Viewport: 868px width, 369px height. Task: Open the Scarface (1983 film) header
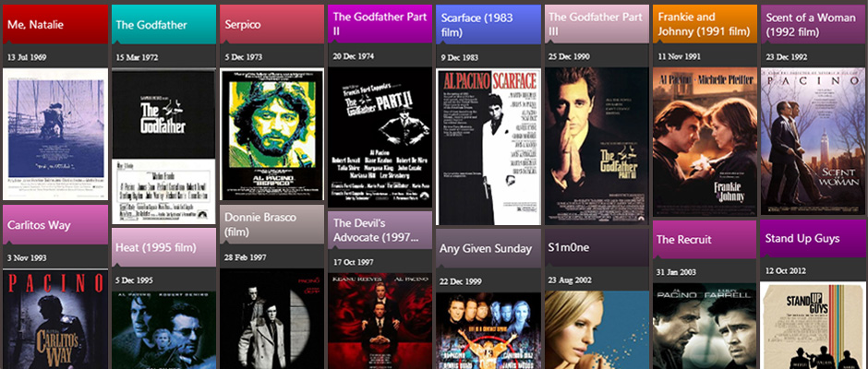click(x=488, y=24)
